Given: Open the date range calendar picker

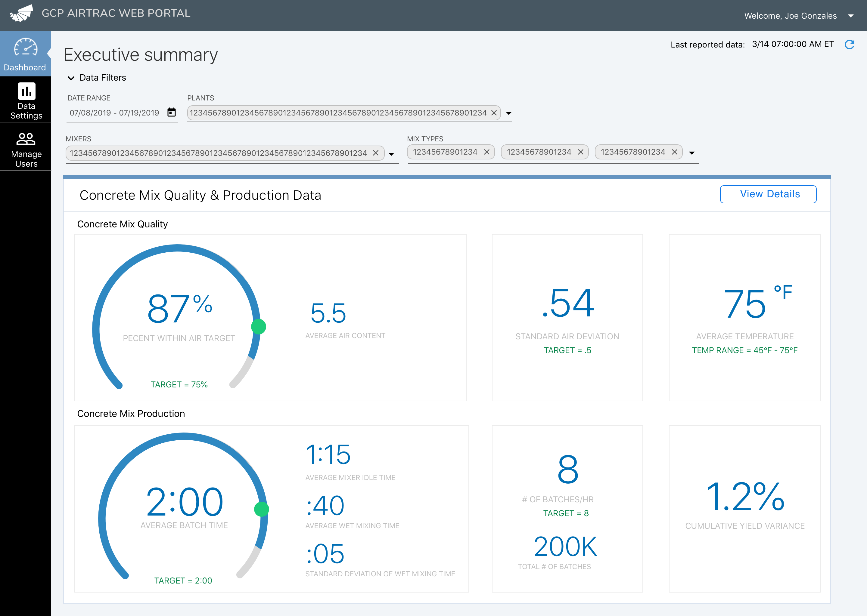Looking at the screenshot, I should tap(172, 112).
